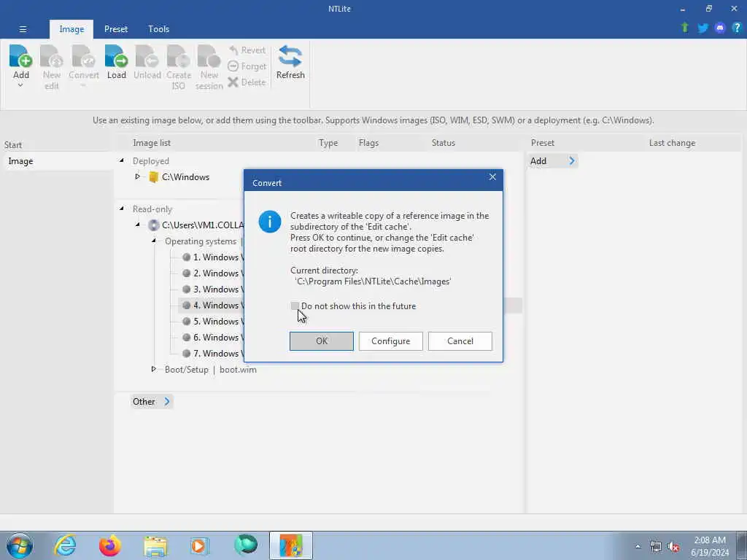Click the Unload toolbar icon
Screen dimensions: 747x560
[x=147, y=56]
